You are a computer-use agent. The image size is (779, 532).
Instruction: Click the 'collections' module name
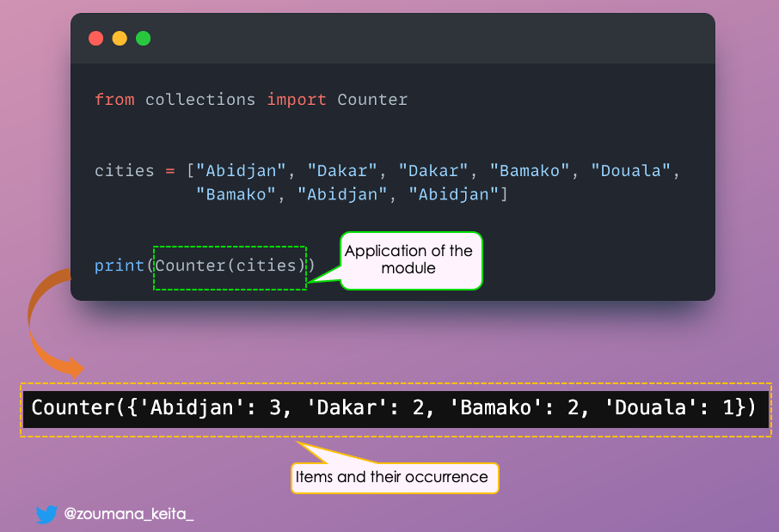pyautogui.click(x=200, y=100)
